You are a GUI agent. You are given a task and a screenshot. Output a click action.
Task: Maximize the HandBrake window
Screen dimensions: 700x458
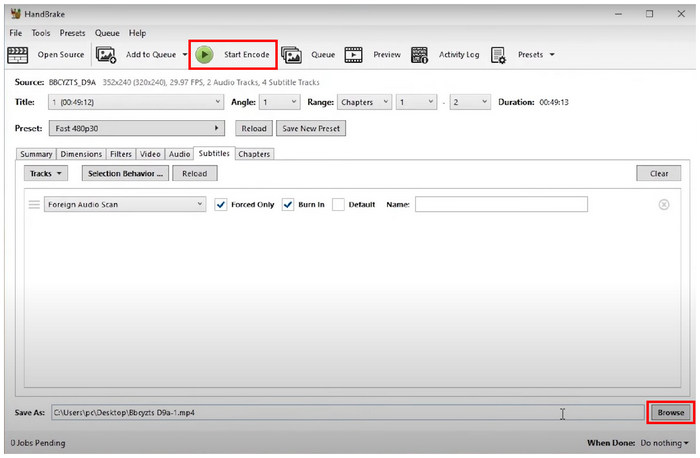650,14
